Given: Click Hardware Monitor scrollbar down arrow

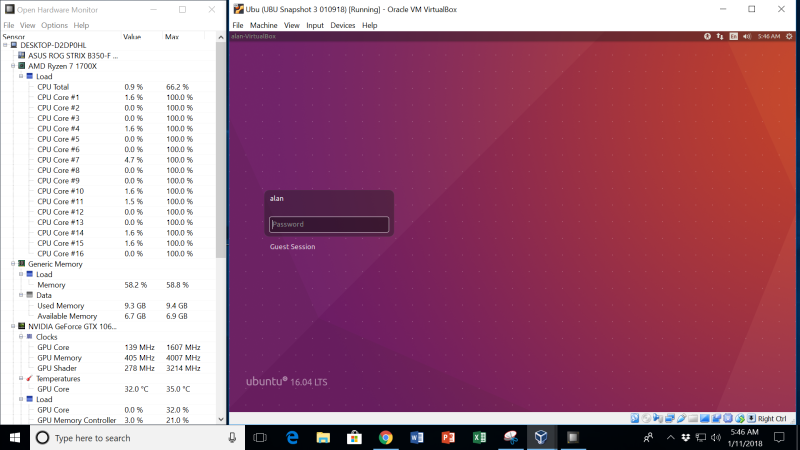Looking at the screenshot, I should pyautogui.click(x=221, y=419).
